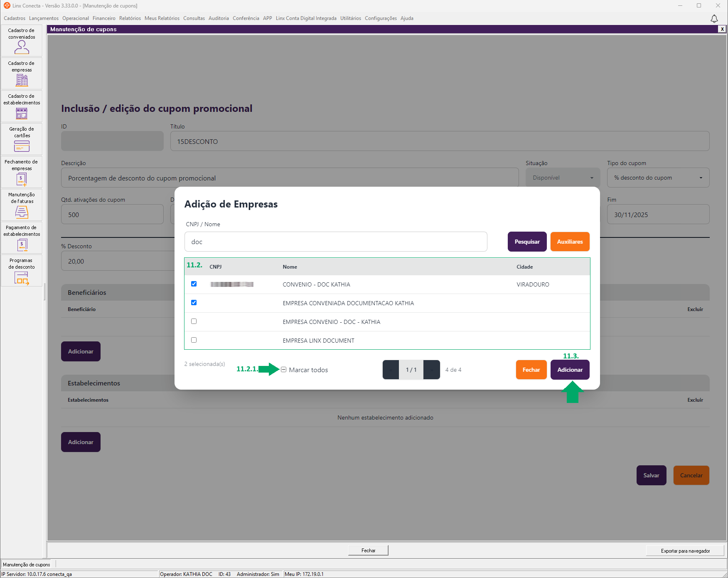
Task: Click Adicionar under Beneficiários
Action: pyautogui.click(x=81, y=351)
